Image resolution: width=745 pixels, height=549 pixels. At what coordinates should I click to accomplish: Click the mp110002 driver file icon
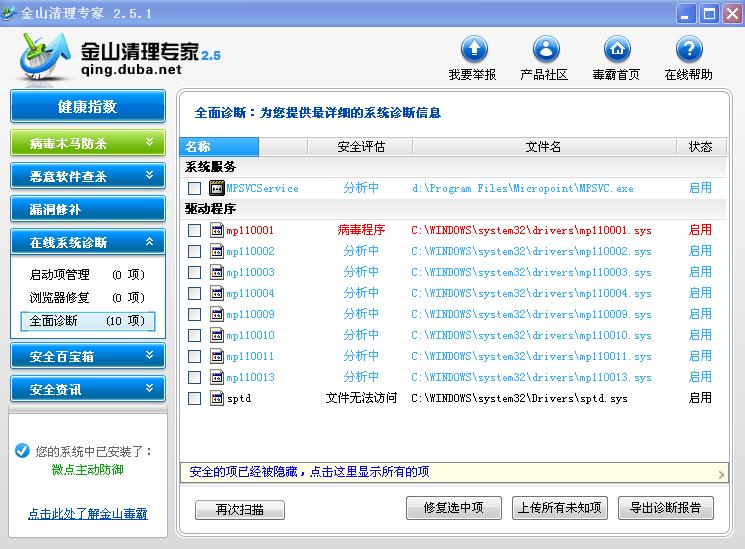pyautogui.click(x=217, y=251)
